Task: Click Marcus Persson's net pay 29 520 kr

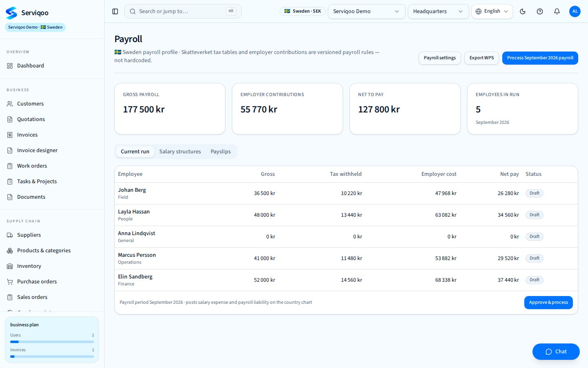Action: [x=508, y=258]
